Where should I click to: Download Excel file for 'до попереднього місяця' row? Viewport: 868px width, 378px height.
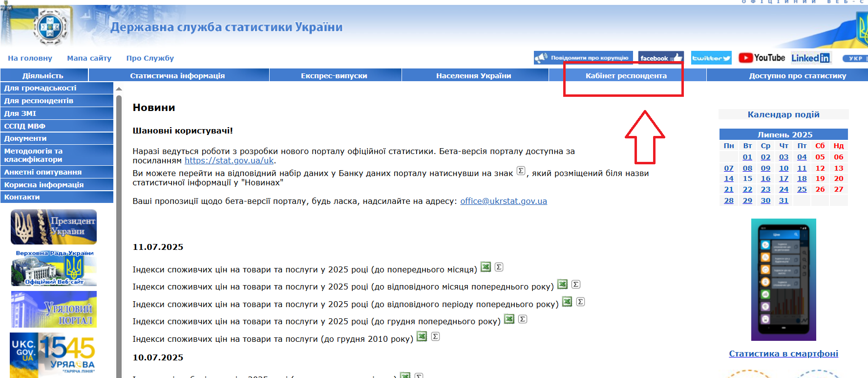[x=486, y=267]
